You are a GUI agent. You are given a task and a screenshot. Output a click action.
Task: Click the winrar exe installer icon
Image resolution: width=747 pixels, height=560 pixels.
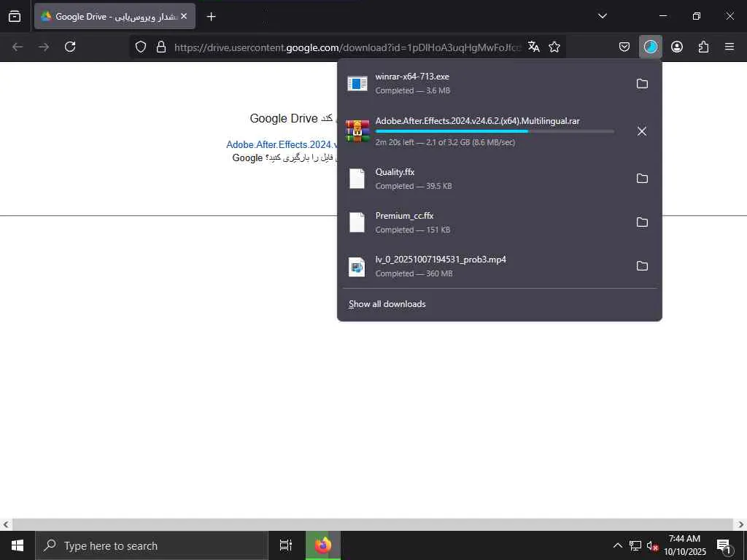[x=357, y=84]
